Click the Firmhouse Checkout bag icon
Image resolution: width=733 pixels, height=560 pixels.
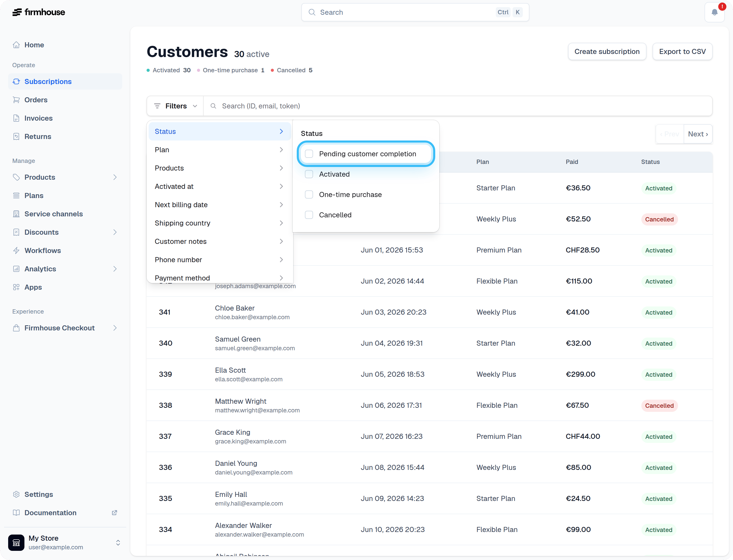[x=16, y=328]
